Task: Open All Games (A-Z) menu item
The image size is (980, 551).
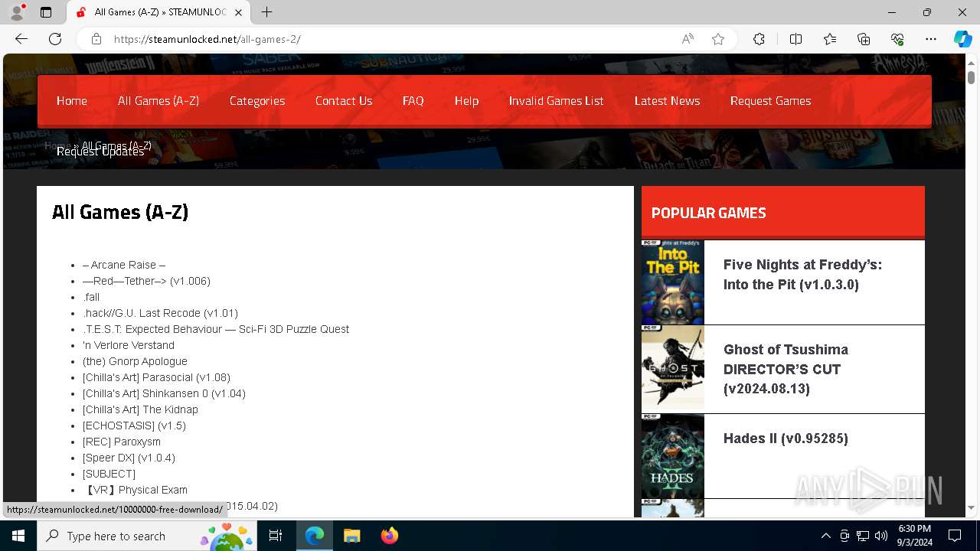Action: coord(158,101)
